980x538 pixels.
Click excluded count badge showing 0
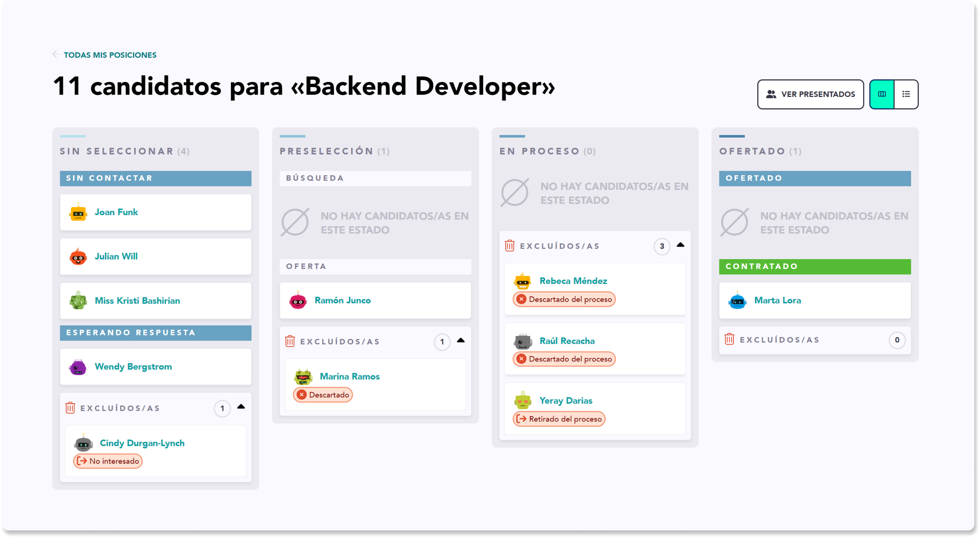897,340
